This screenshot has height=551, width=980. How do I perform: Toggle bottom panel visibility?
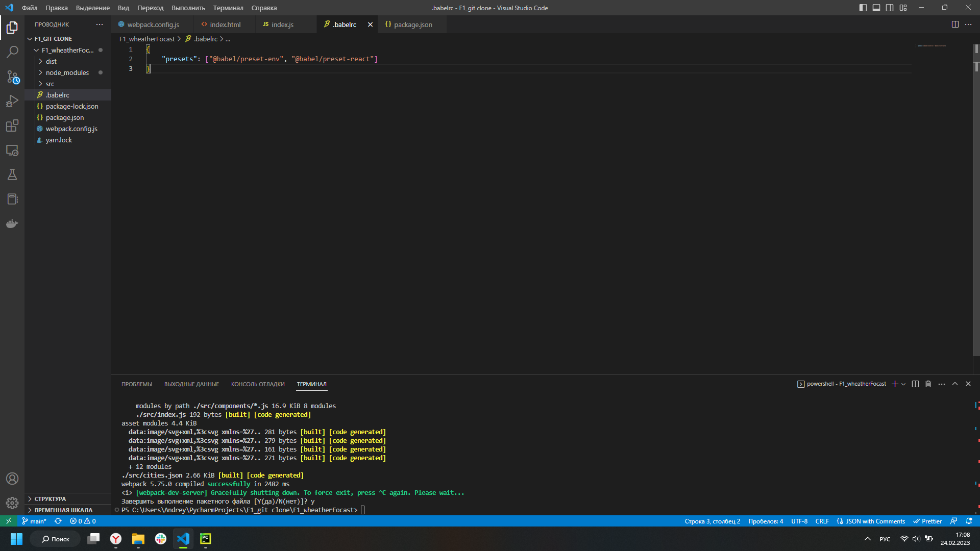[876, 8]
